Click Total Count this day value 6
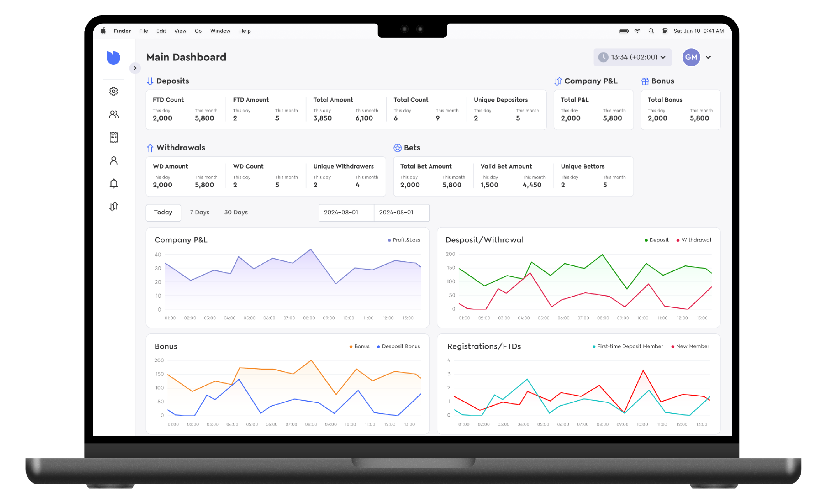This screenshot has height=504, width=826. click(396, 118)
